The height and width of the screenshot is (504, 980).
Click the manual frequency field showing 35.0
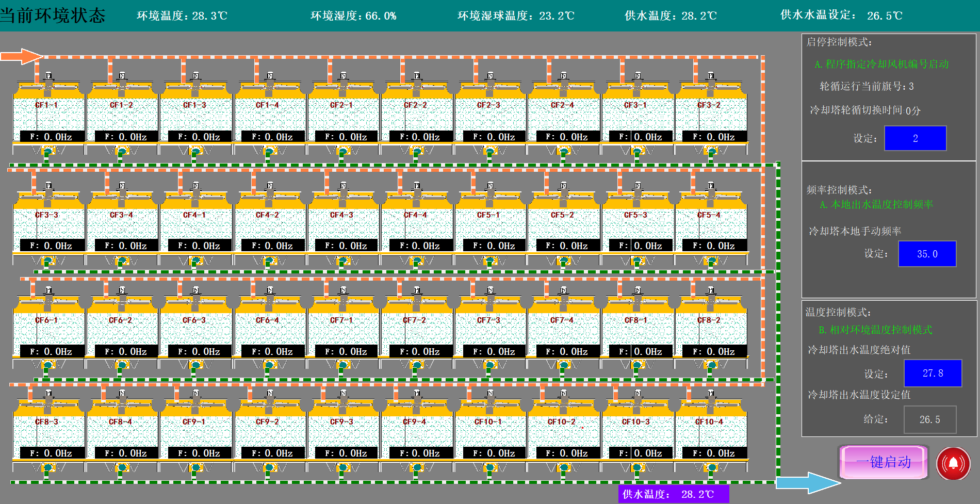pyautogui.click(x=927, y=254)
